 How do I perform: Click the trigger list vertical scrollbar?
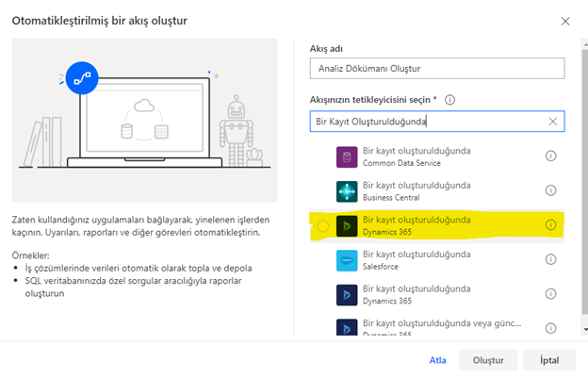pyautogui.click(x=585, y=182)
